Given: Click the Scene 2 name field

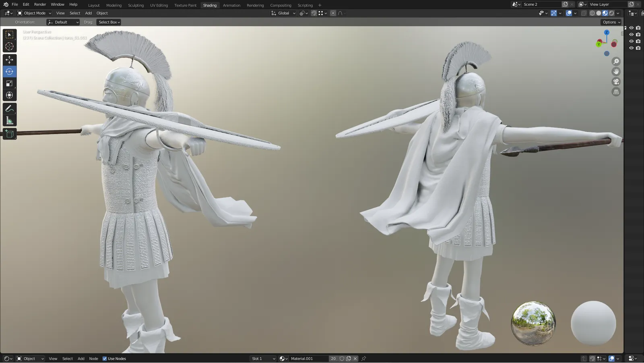Looking at the screenshot, I should tap(541, 4).
